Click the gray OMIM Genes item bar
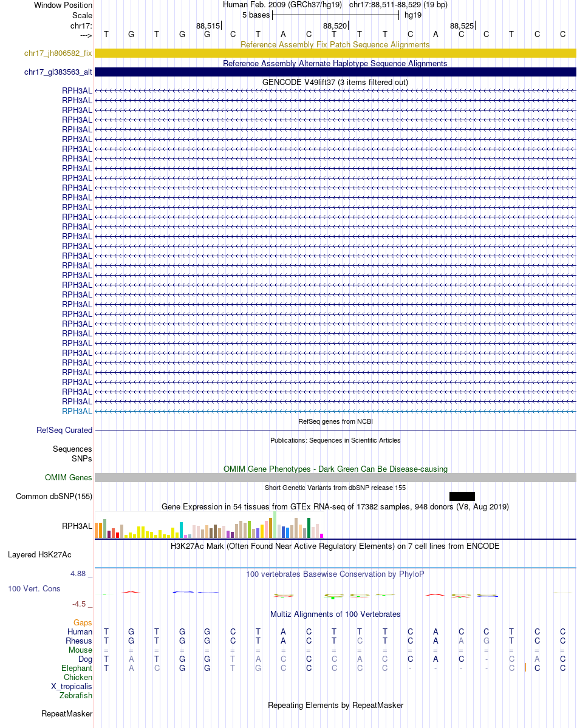This screenshot has height=728, width=577. tap(335, 478)
